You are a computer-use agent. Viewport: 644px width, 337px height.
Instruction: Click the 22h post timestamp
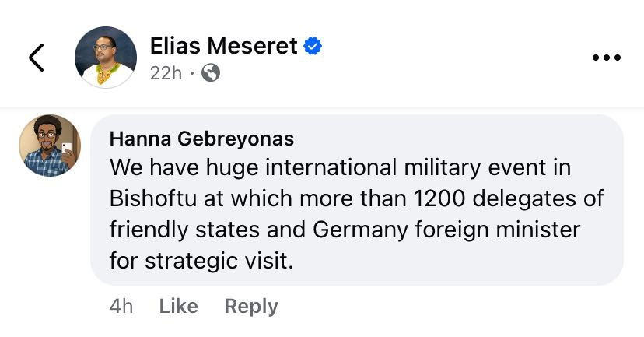pyautogui.click(x=165, y=73)
